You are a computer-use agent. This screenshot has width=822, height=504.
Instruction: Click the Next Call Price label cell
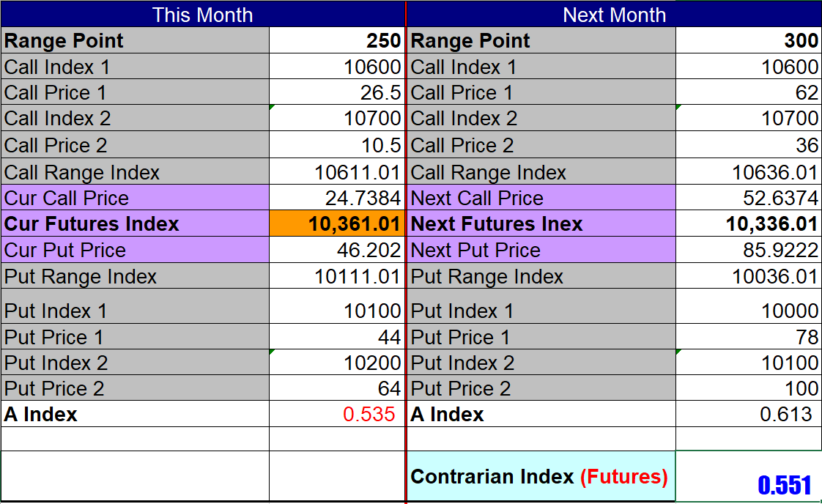[x=541, y=198]
